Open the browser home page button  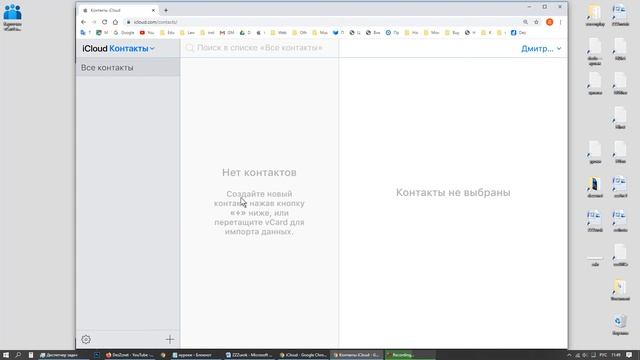[116, 22]
